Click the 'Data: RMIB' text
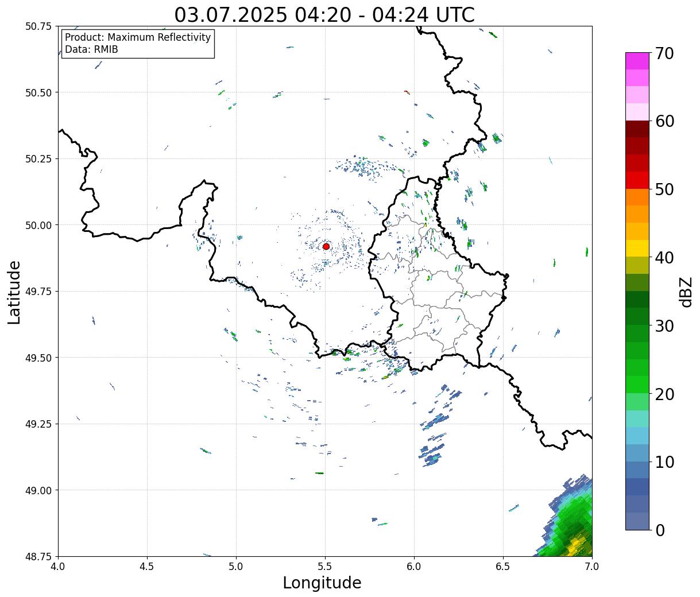 coord(91,50)
